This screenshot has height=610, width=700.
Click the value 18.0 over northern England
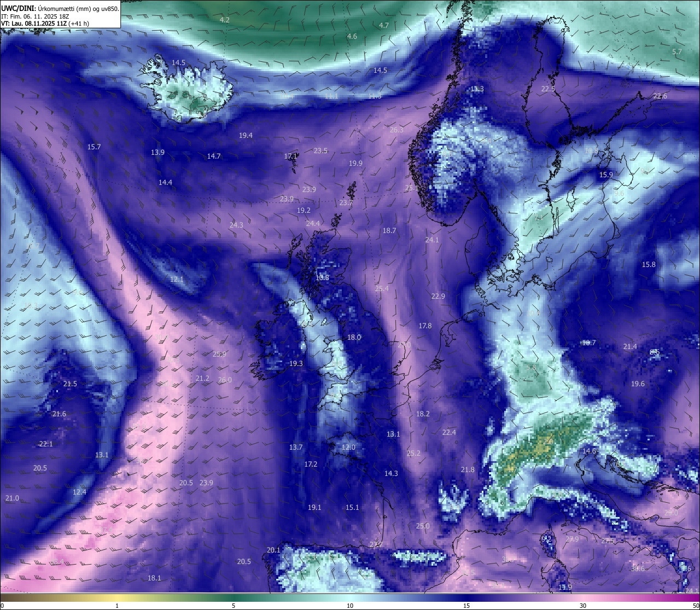354,338
